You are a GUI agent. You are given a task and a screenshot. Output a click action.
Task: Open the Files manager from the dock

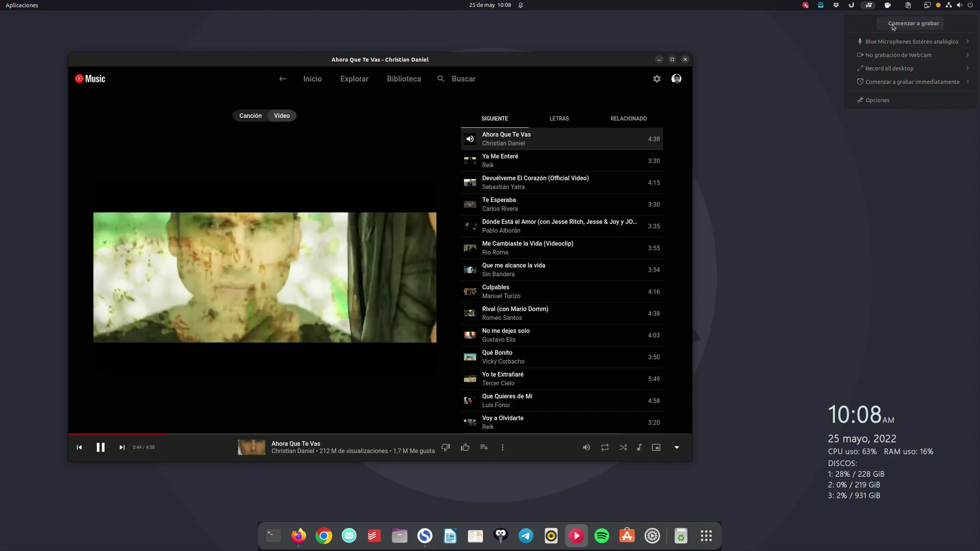click(x=400, y=536)
